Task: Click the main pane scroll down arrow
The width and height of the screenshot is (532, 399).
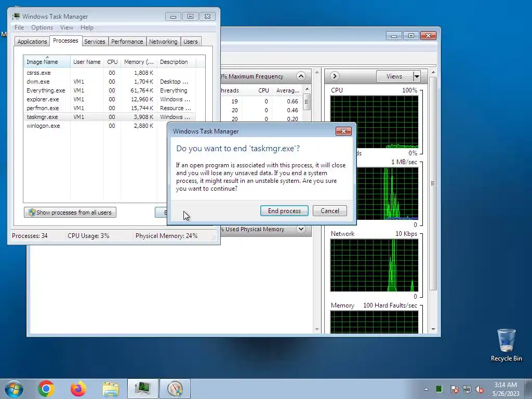Action: coord(317,329)
